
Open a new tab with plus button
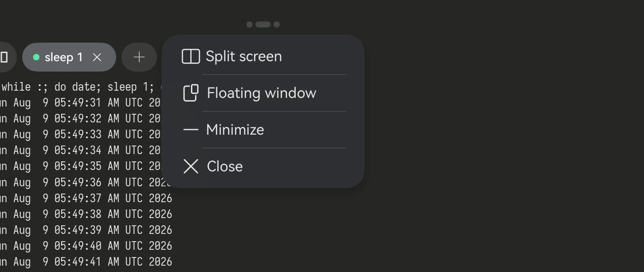139,57
